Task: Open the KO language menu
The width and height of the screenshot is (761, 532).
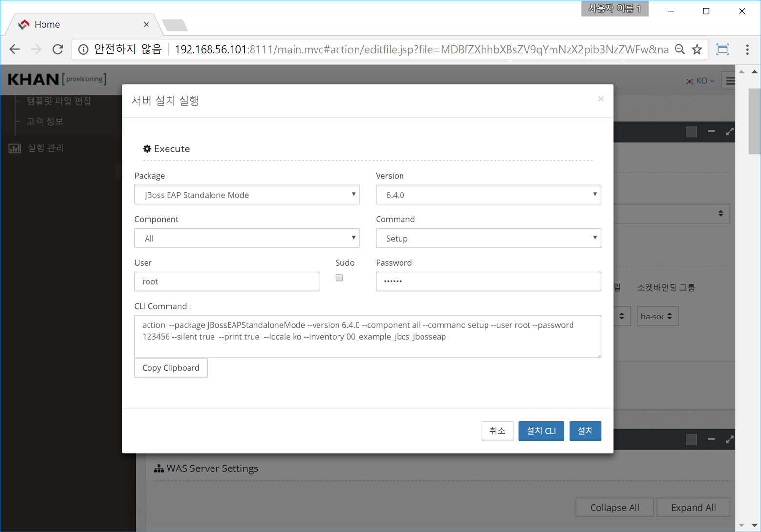Action: 701,81
